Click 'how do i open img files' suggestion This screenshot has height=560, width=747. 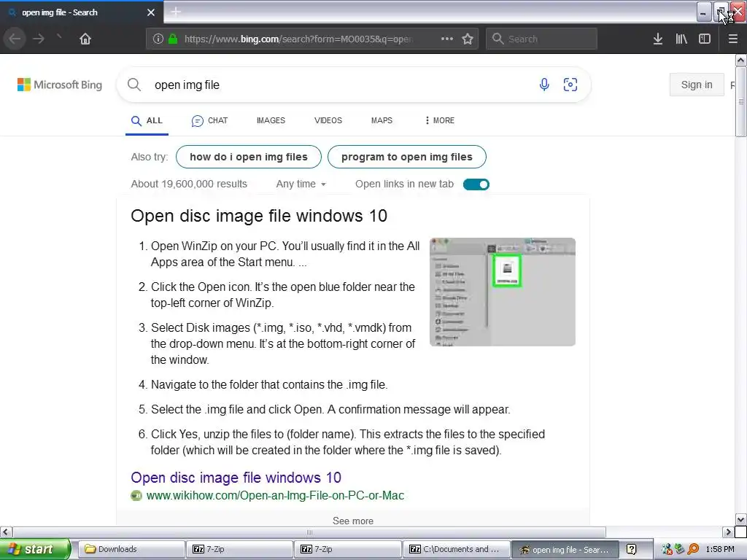tap(249, 157)
